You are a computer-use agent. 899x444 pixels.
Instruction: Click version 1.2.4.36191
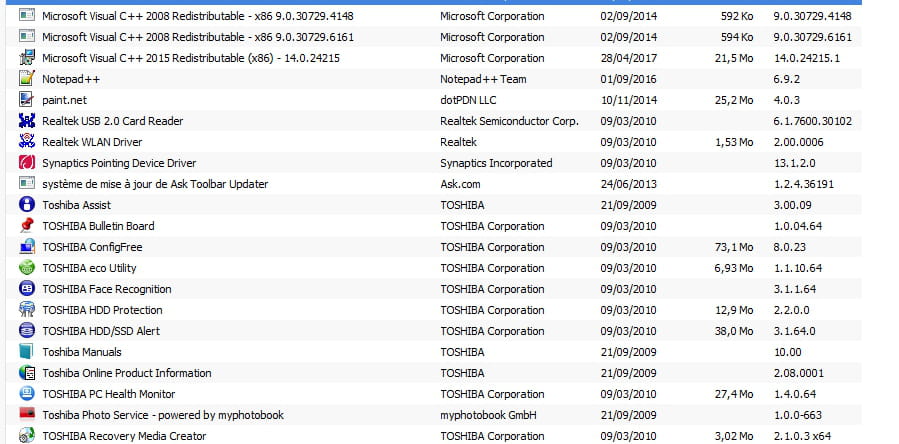[x=804, y=184]
